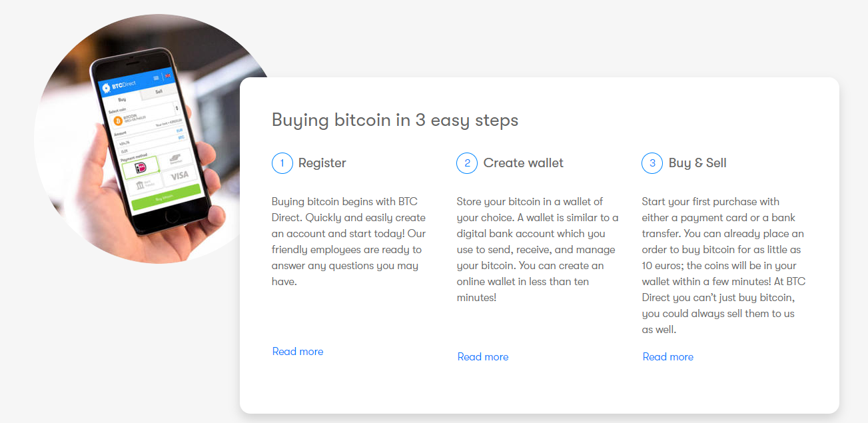Click the green Buy bitcoin button

pos(166,198)
